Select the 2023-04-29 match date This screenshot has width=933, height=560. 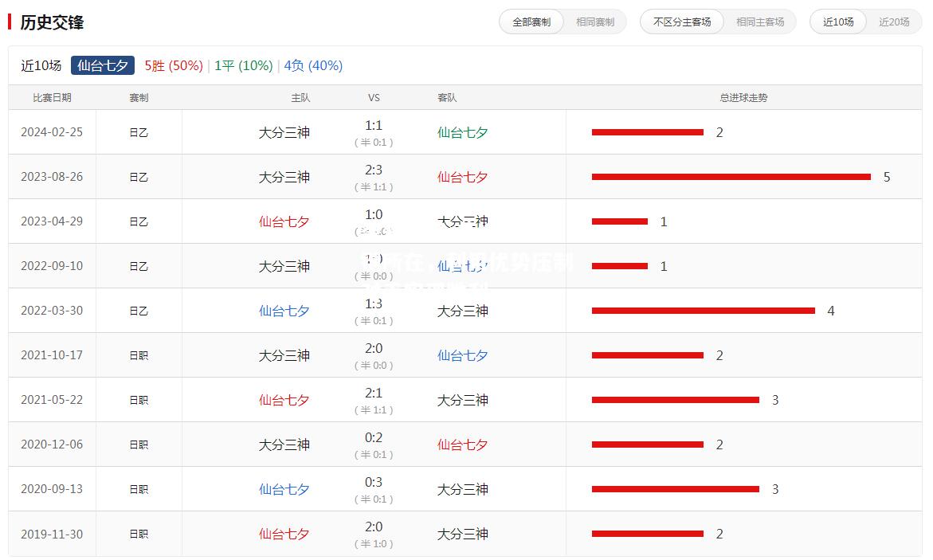(52, 221)
